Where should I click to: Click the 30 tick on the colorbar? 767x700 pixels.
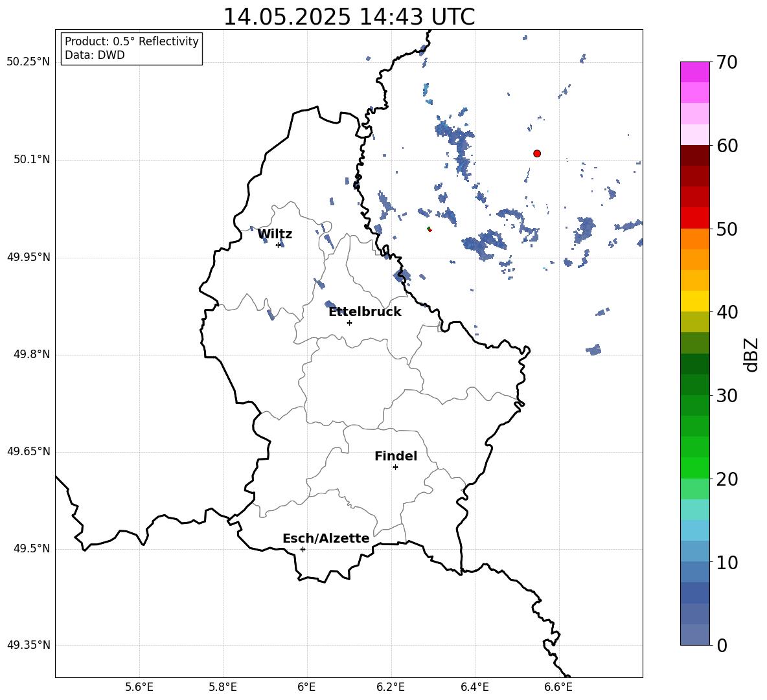tap(727, 396)
